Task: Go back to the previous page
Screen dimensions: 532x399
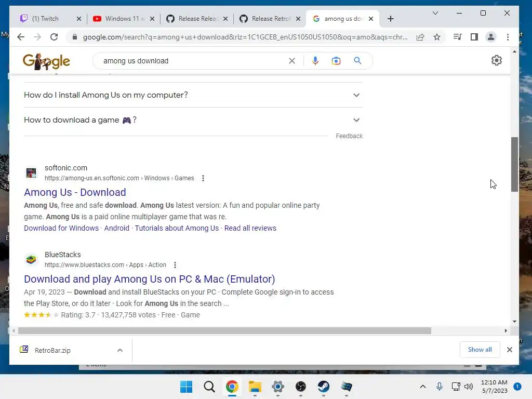Action: [x=21, y=37]
